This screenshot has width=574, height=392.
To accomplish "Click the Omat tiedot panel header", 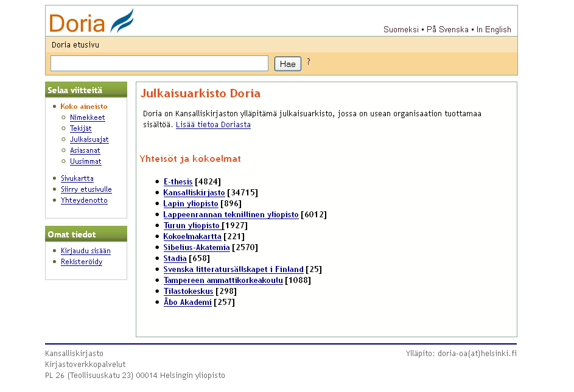I will pyautogui.click(x=86, y=234).
